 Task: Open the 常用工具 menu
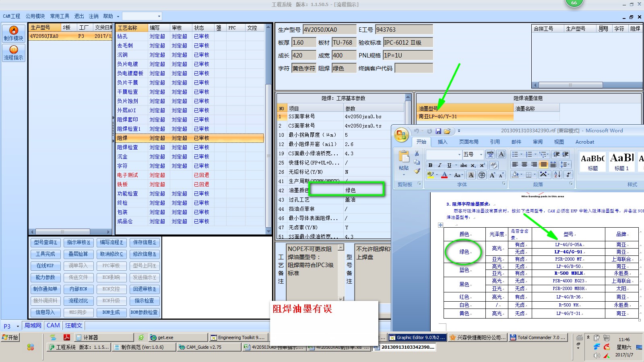pyautogui.click(x=60, y=16)
